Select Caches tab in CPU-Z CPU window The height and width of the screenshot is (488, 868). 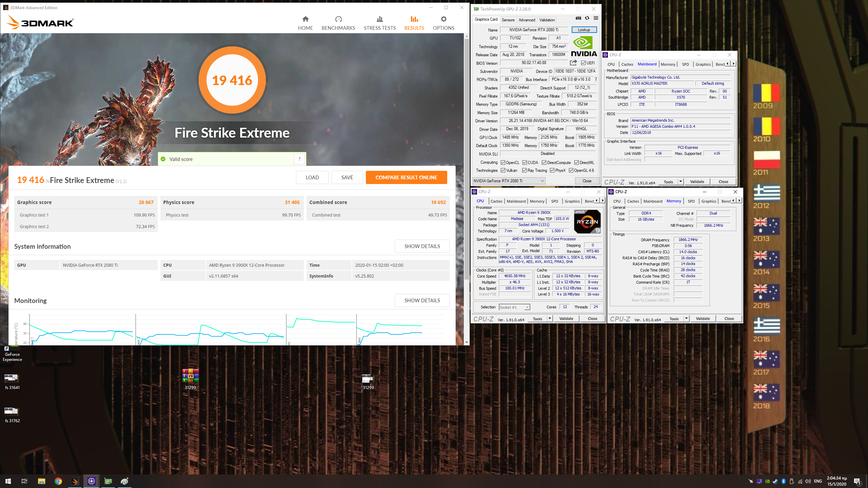click(496, 201)
